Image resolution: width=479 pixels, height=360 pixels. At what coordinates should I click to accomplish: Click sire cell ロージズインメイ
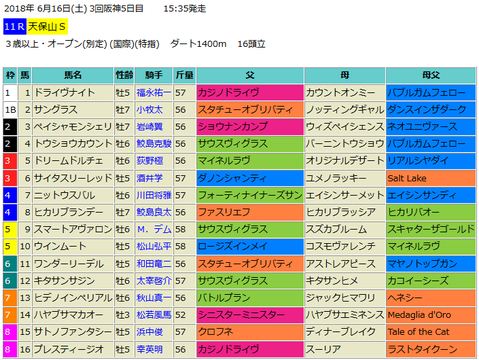(250, 246)
